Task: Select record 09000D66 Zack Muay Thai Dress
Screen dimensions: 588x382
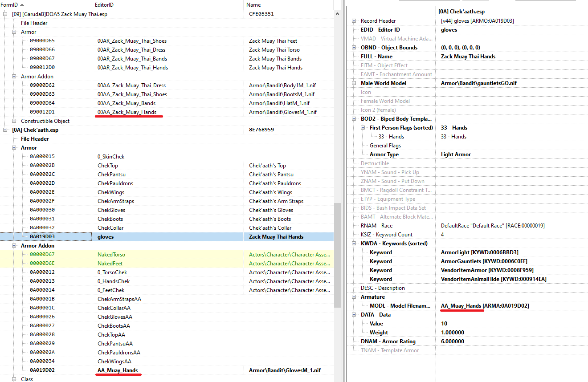Action: [x=167, y=50]
